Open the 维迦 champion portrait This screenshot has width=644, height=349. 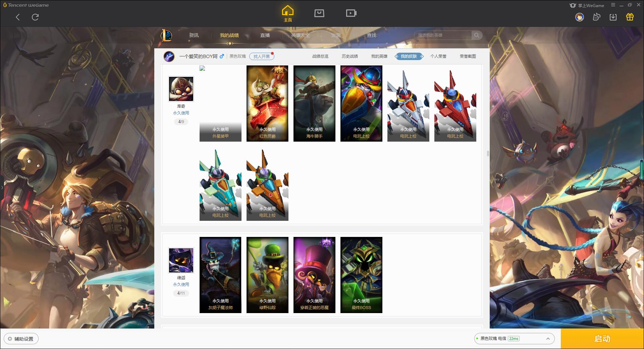(x=181, y=260)
